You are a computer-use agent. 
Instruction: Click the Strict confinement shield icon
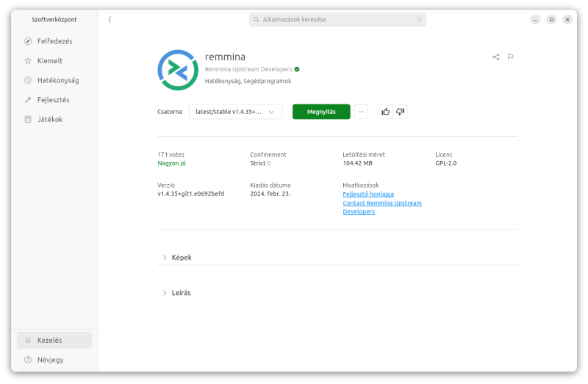pos(269,163)
